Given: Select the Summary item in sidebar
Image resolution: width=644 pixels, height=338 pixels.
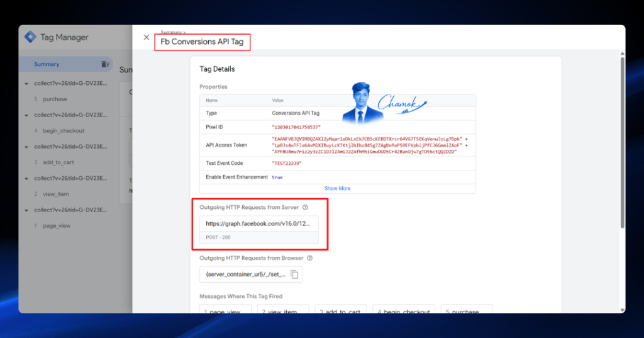Looking at the screenshot, I should (65, 64).
